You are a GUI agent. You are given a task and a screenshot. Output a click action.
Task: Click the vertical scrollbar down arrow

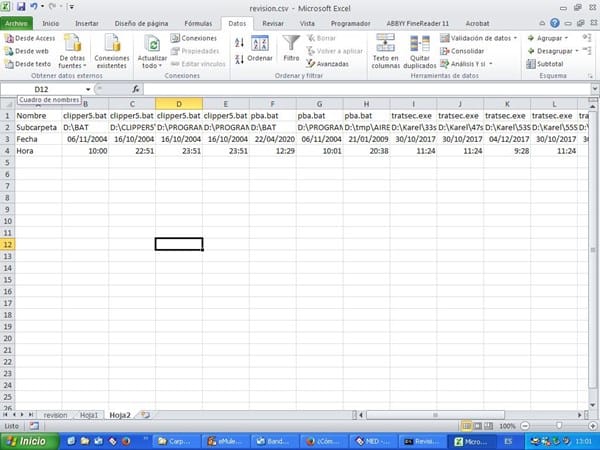coord(593,405)
